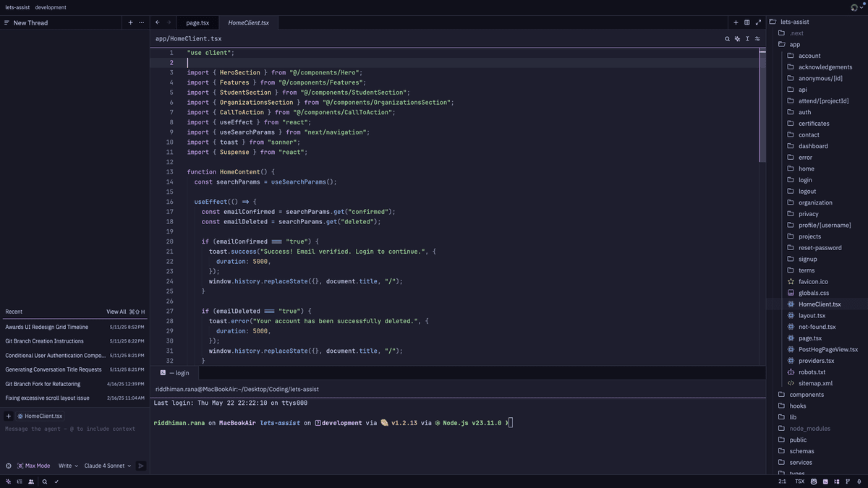Click the TSX language selector in status bar
The image size is (868, 488).
(799, 481)
